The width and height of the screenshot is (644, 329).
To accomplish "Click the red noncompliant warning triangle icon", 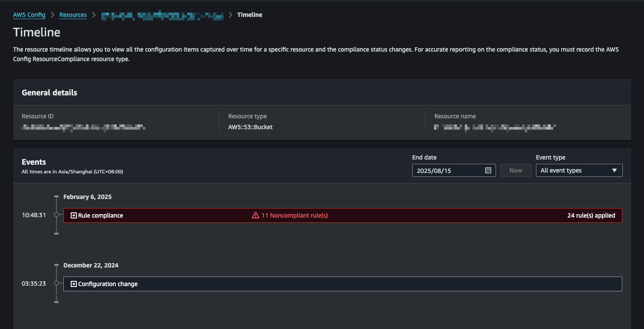I will 256,215.
